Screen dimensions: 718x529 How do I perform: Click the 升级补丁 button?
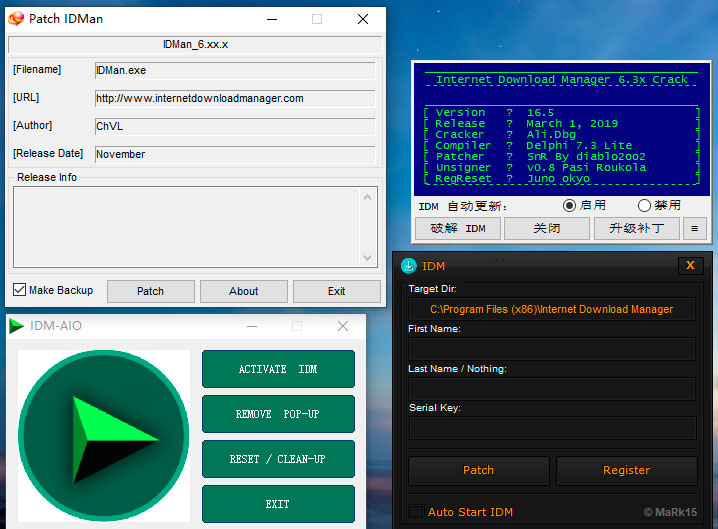(636, 229)
